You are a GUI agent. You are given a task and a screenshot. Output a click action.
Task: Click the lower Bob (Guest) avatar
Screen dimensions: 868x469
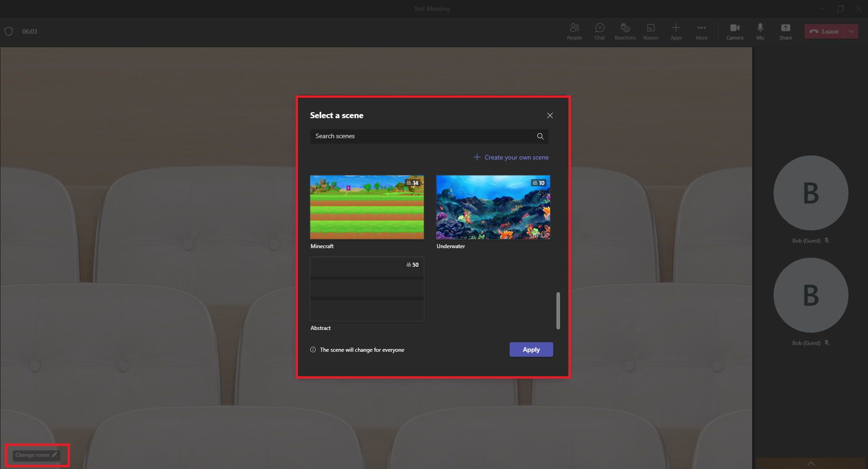pos(811,295)
